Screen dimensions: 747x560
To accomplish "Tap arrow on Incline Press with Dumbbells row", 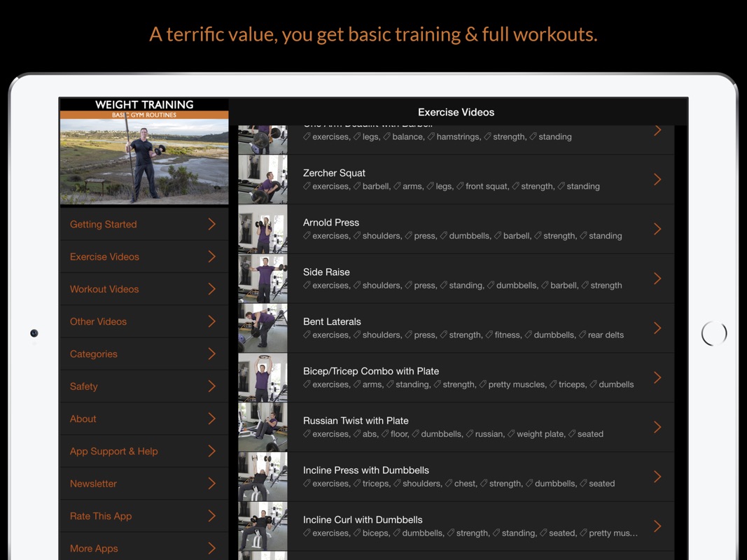I will point(657,477).
